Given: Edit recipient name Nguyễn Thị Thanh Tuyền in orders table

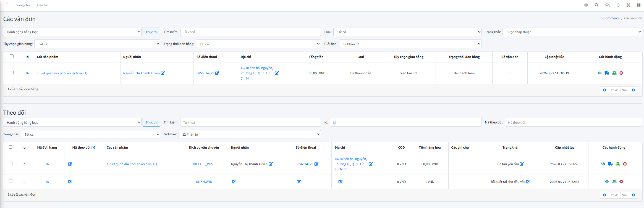Looking at the screenshot, I should pyautogui.click(x=163, y=73).
